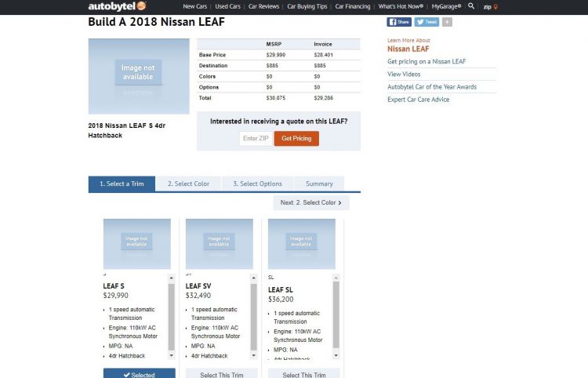Image resolution: width=588 pixels, height=378 pixels.
Task: Click scroll down arrow in LEAF SV card
Action: 254,355
